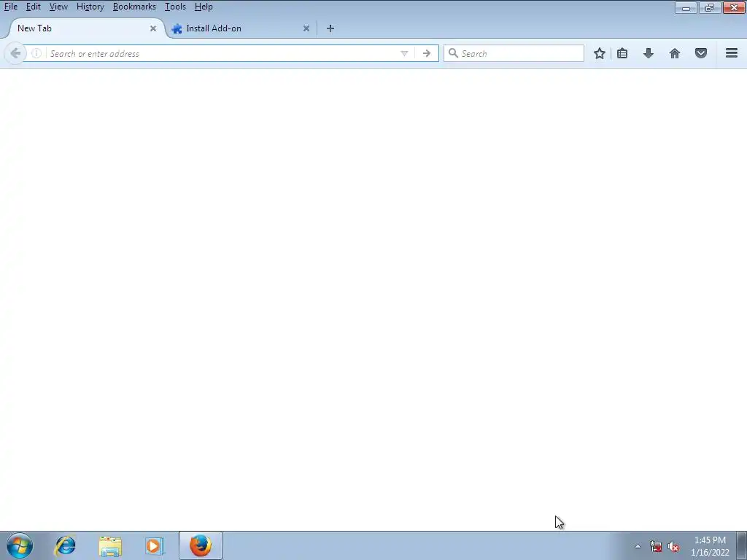
Task: Close the New Tab tab
Action: [x=153, y=28]
